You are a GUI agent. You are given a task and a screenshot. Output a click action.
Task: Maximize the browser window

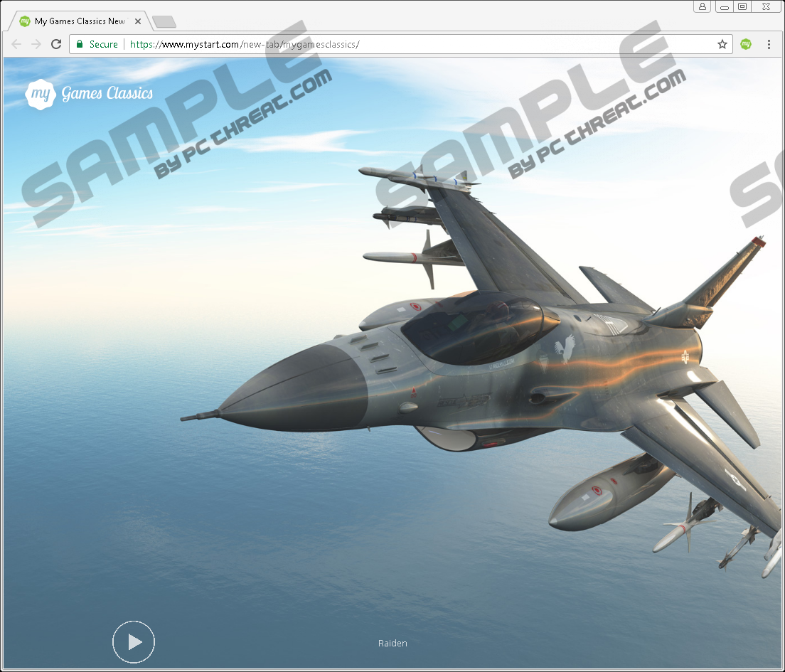pos(742,6)
